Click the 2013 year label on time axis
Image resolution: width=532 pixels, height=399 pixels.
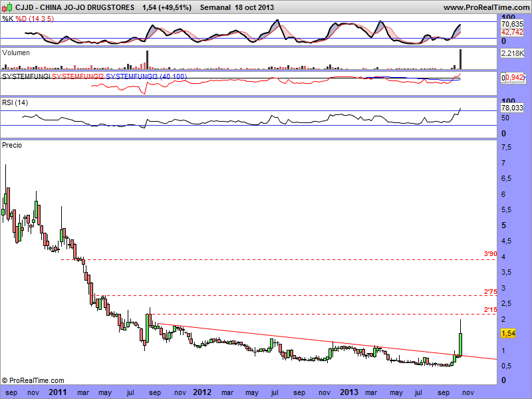pyautogui.click(x=350, y=392)
